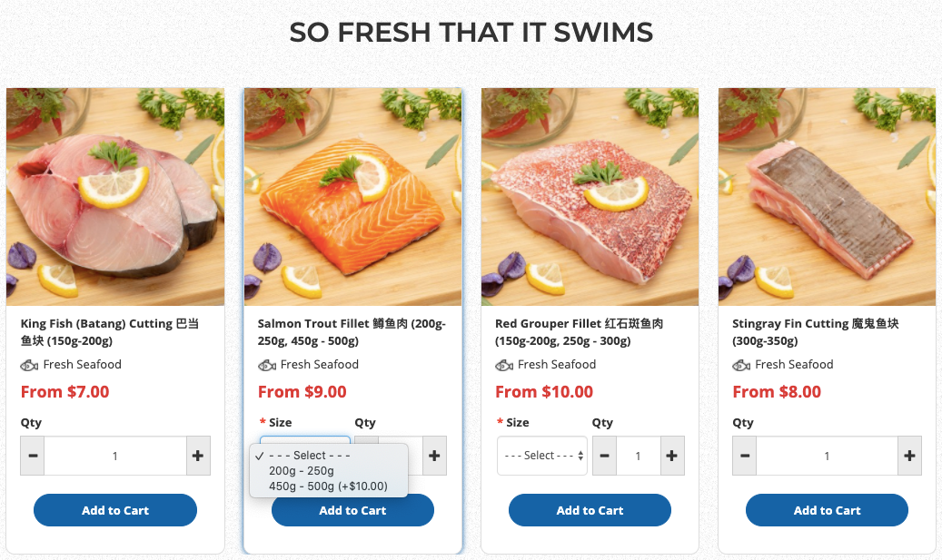This screenshot has width=942, height=560.
Task: Add Stingray Fin Cutting to cart
Action: [827, 510]
